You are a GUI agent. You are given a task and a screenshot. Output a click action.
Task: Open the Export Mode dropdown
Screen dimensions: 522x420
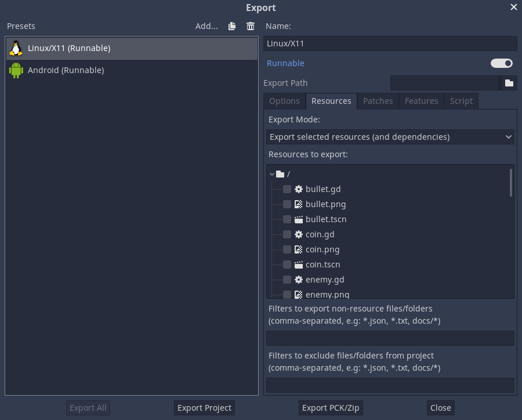pyautogui.click(x=390, y=137)
